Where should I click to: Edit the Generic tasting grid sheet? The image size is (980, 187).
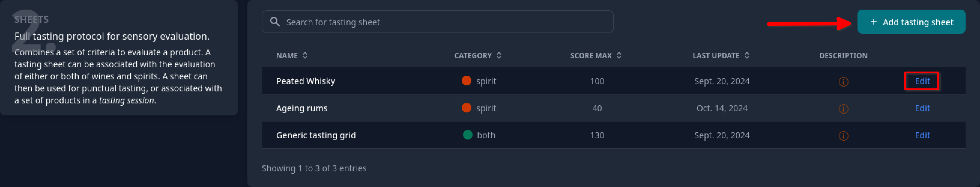922,135
